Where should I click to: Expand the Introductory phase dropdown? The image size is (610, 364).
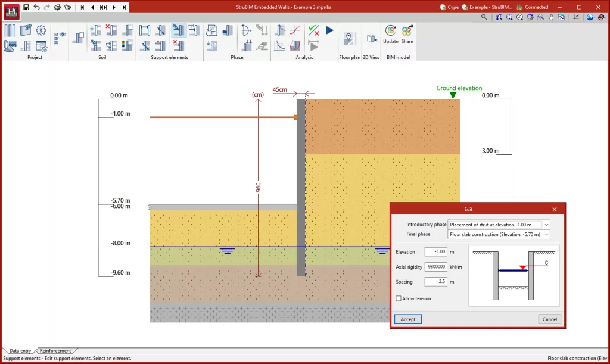[546, 225]
